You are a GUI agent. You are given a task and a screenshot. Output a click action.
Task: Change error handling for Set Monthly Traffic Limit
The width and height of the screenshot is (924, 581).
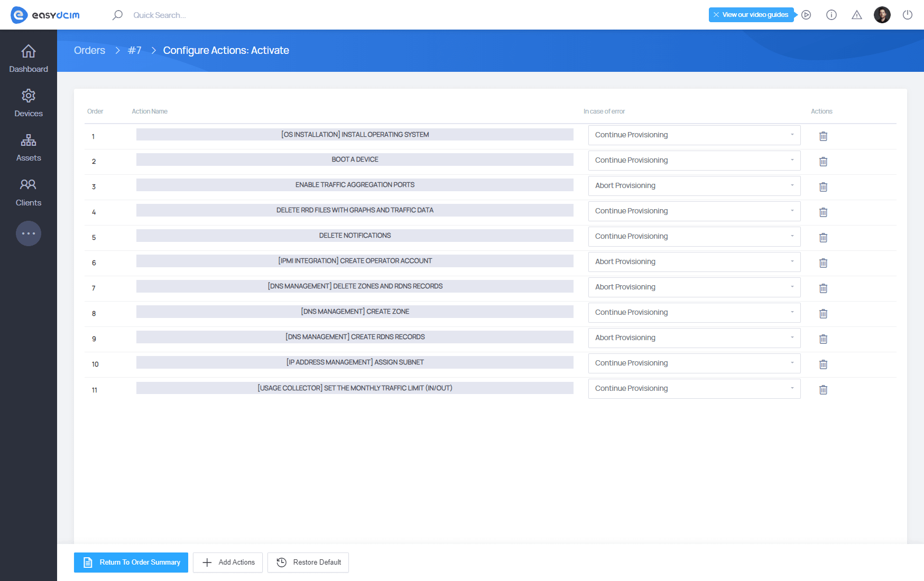point(694,389)
